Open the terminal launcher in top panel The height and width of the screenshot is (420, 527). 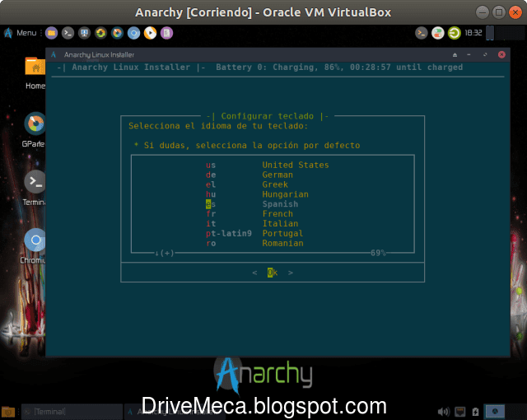tap(68, 33)
